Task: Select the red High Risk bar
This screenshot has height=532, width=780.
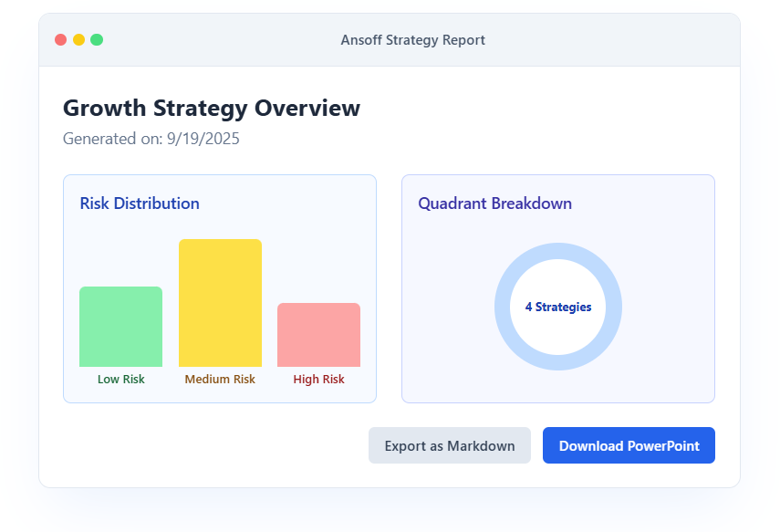Action: tap(318, 335)
